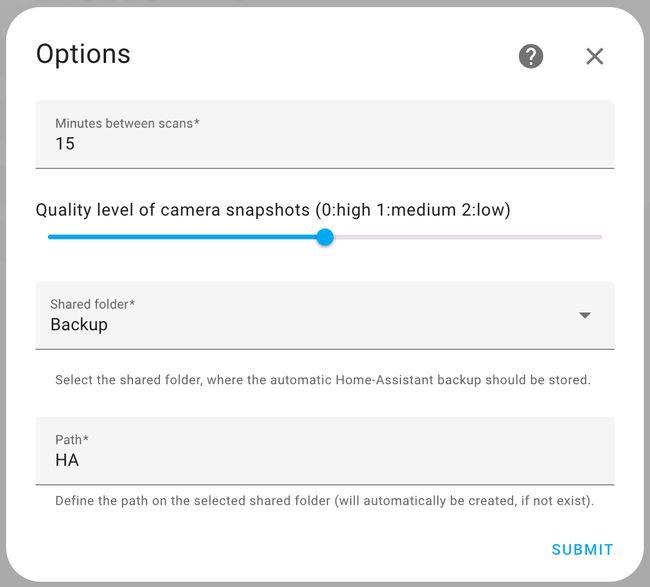Viewport: 650px width, 587px height.
Task: Click the Shared folder helper description text
Action: pos(323,380)
